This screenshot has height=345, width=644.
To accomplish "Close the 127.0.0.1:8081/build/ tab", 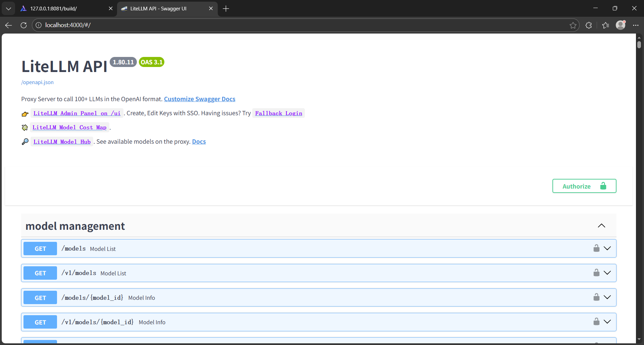I will click(x=111, y=9).
